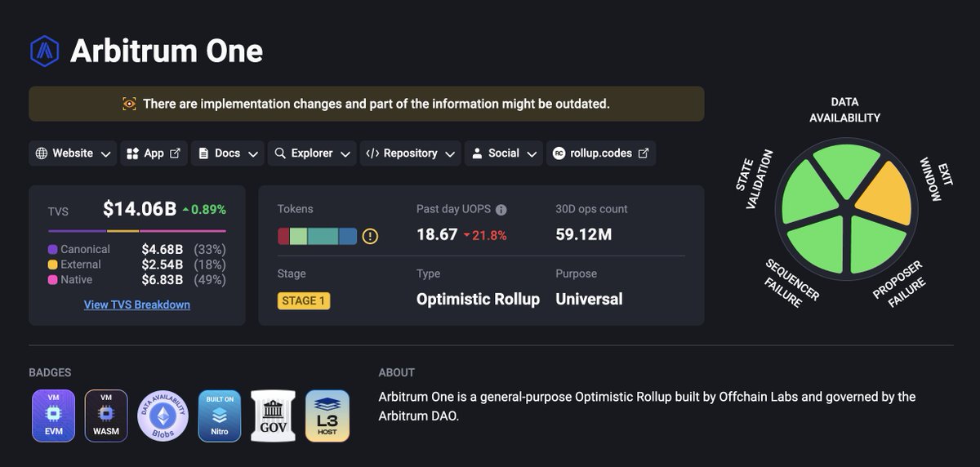Click the rollup.codes round logo icon

click(559, 153)
